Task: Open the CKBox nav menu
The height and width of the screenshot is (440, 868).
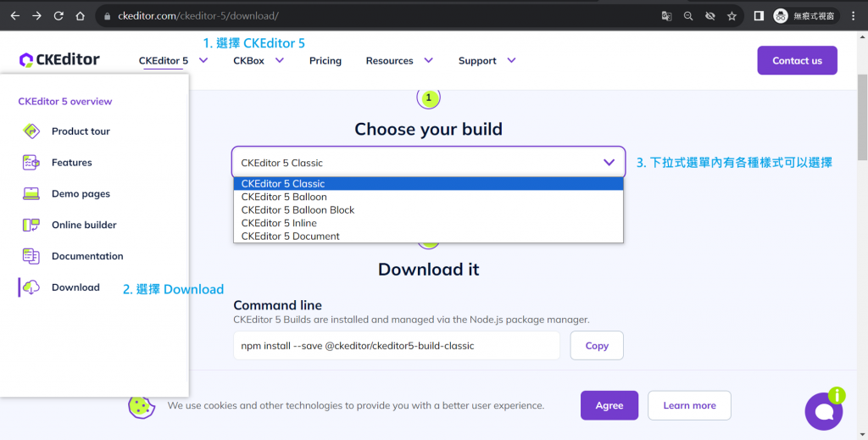Action: point(248,61)
